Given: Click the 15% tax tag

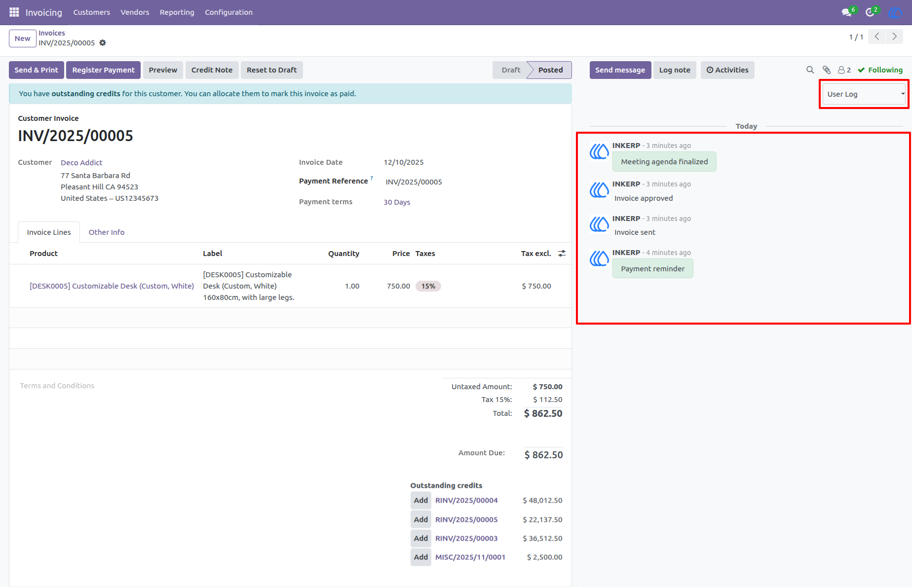Looking at the screenshot, I should (428, 286).
